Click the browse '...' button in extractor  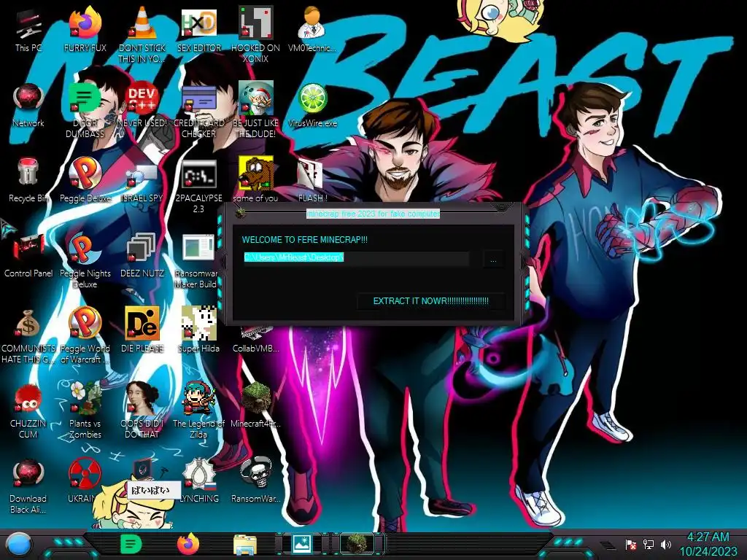493,260
